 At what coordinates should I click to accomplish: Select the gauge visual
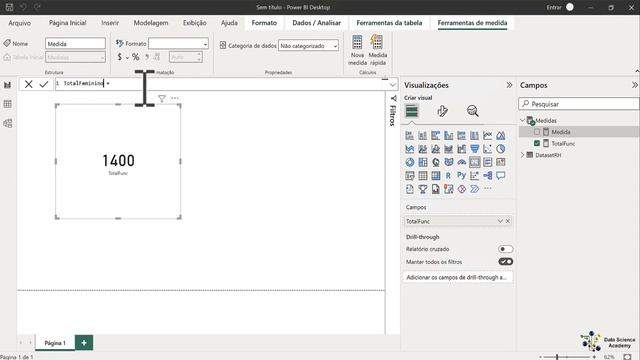(461, 162)
